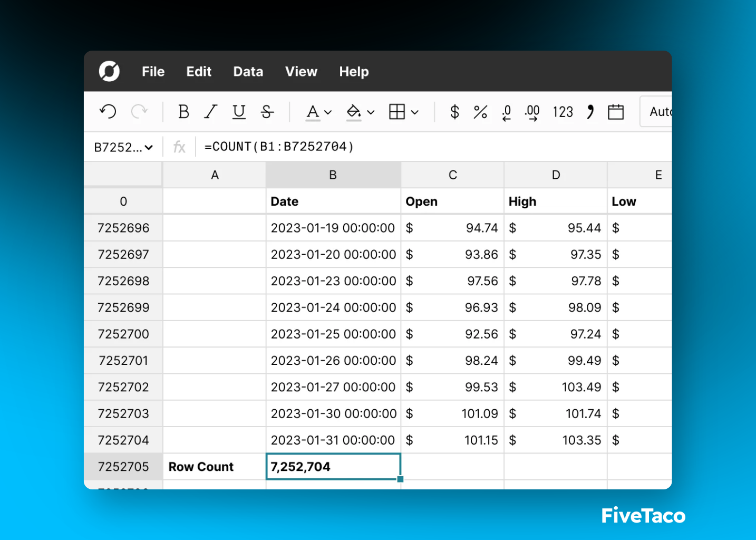Viewport: 756px width, 540px height.
Task: Toggle italic formatting
Action: coord(211,112)
